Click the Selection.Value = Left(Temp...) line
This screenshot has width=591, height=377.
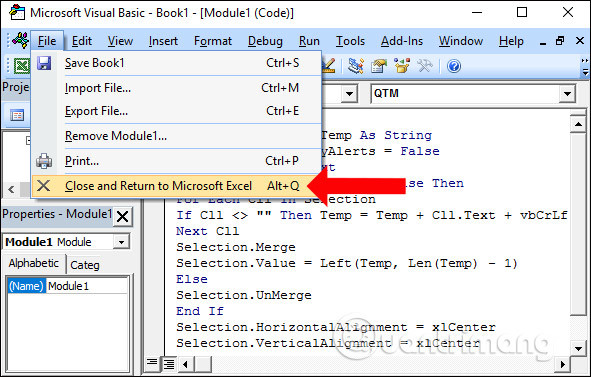(x=347, y=263)
